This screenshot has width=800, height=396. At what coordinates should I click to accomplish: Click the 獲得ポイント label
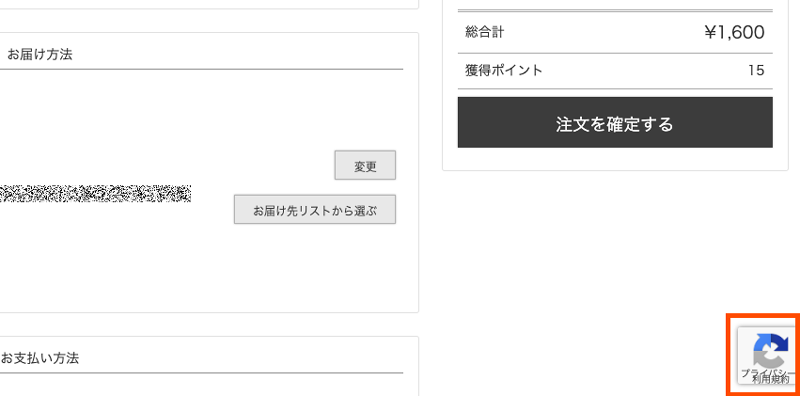504,70
